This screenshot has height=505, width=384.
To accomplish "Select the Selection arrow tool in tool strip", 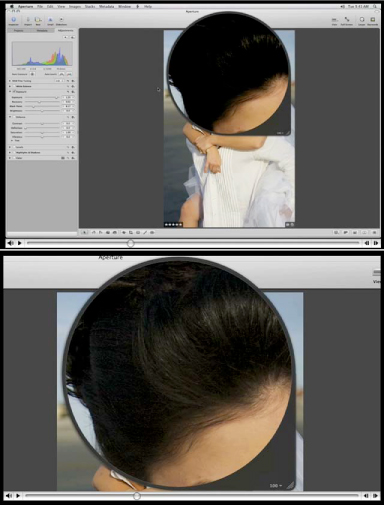I will (84, 232).
